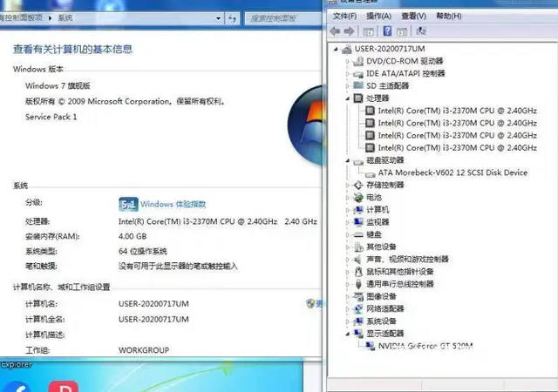Click the 网络适配器 icon
The image size is (558, 392).
click(358, 308)
